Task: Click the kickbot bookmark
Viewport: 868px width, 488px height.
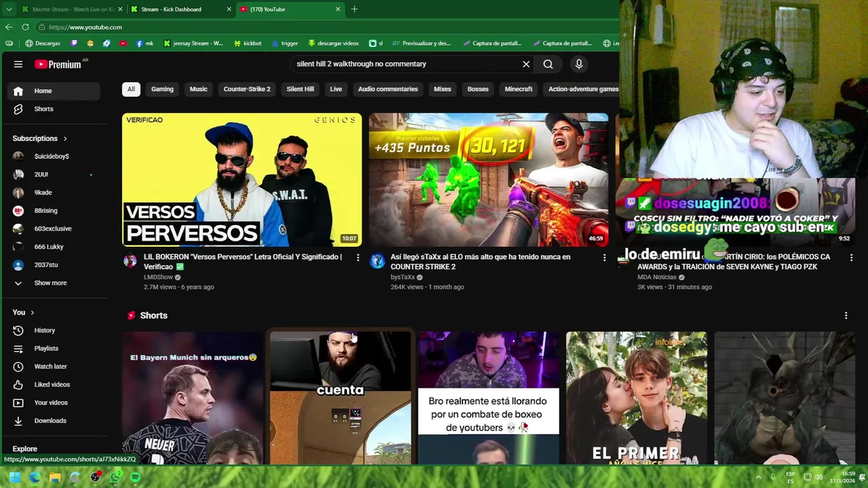Action: pos(248,43)
